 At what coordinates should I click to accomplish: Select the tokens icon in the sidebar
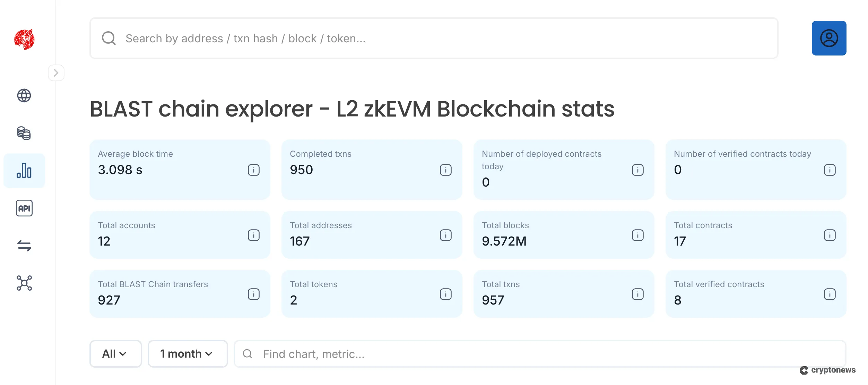pyautogui.click(x=24, y=134)
